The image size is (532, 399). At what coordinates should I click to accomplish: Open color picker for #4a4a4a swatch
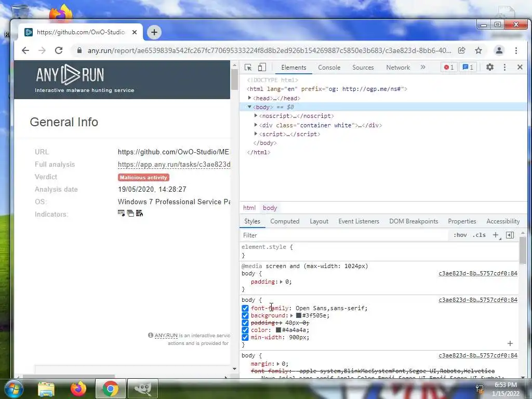pyautogui.click(x=278, y=330)
